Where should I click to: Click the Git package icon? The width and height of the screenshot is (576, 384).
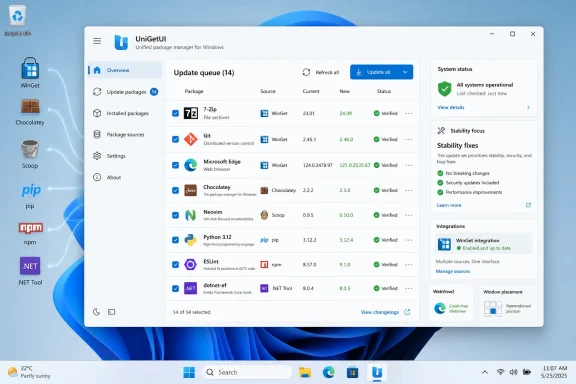[191, 139]
